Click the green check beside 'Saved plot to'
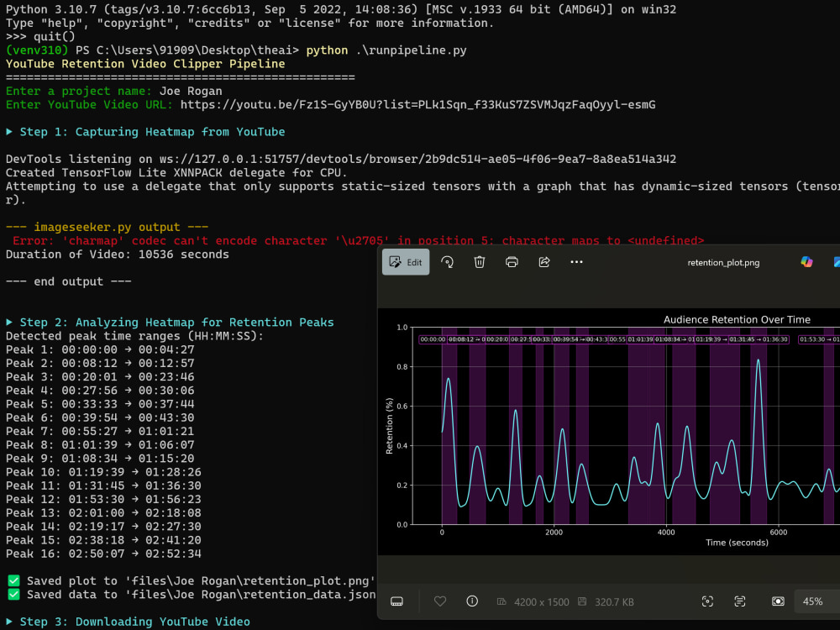The image size is (840, 630). pos(14,580)
